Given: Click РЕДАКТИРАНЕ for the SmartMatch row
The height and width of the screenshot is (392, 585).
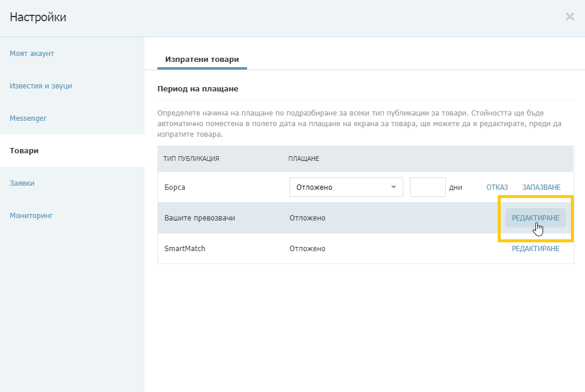Looking at the screenshot, I should [x=535, y=248].
